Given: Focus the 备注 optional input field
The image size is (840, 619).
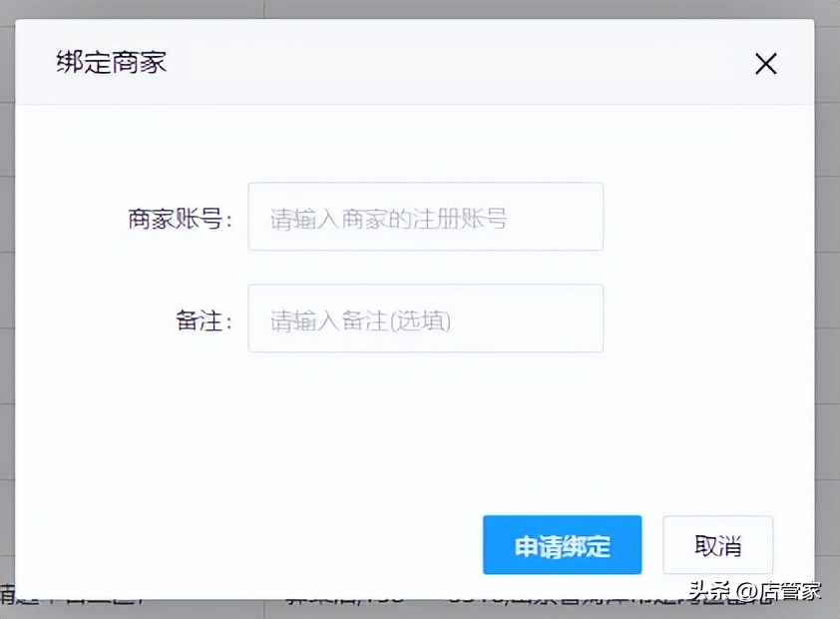Looking at the screenshot, I should [425, 319].
